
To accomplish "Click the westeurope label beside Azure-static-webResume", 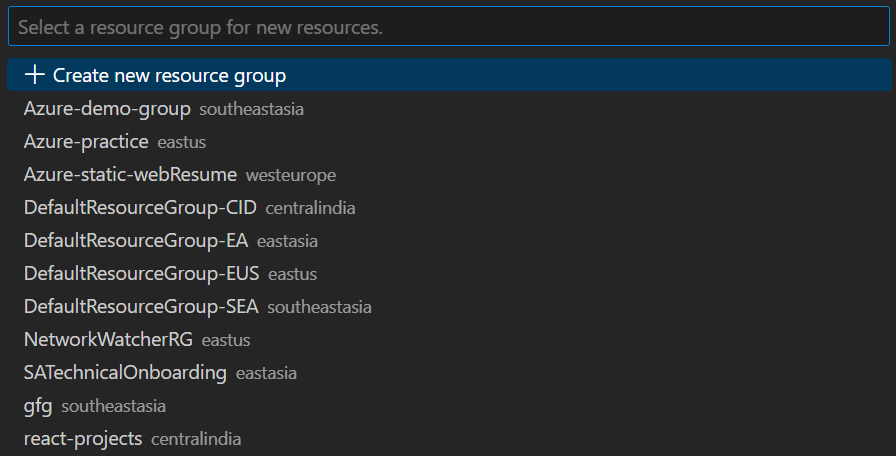I will (290, 175).
